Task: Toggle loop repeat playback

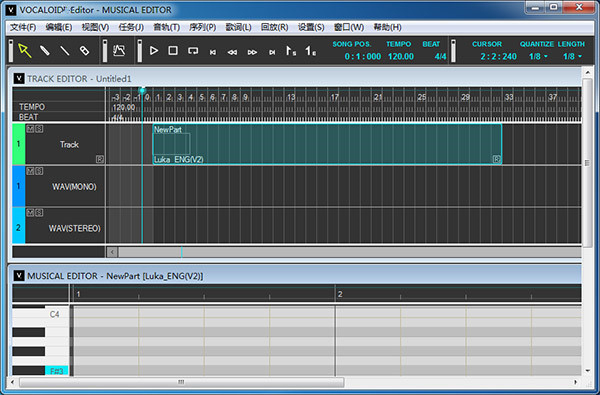Action: pyautogui.click(x=193, y=51)
